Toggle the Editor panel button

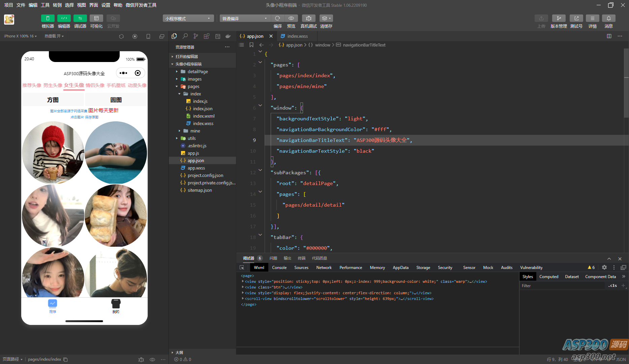[64, 19]
